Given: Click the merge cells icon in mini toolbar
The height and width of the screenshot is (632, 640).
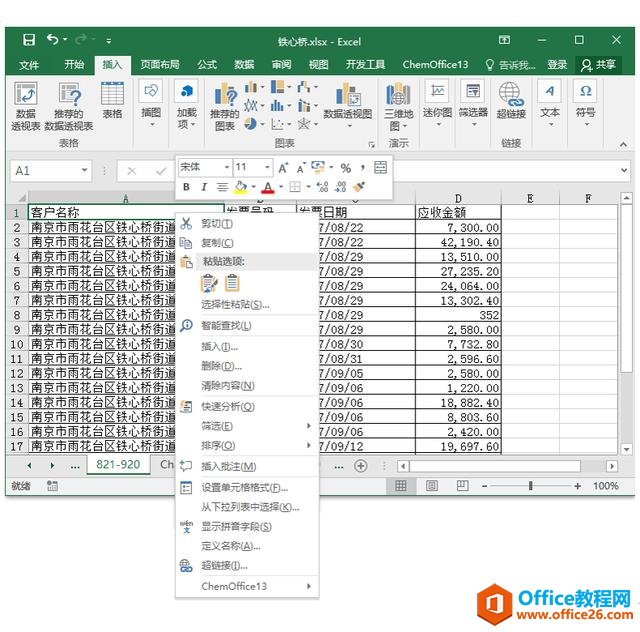Looking at the screenshot, I should 380,167.
